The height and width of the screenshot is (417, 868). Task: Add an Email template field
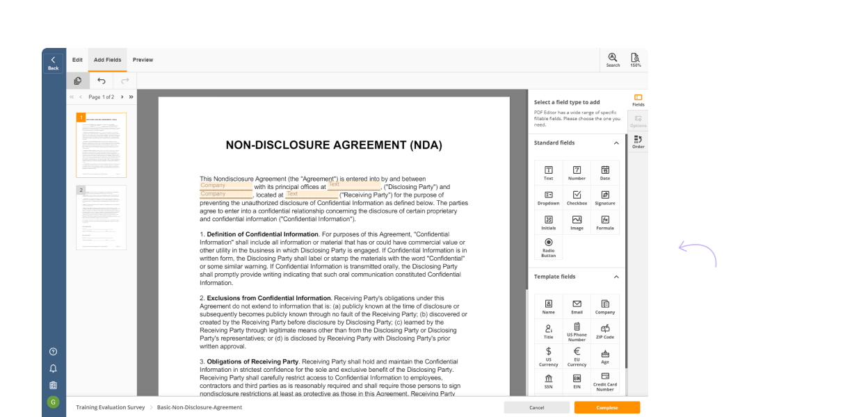pyautogui.click(x=576, y=306)
